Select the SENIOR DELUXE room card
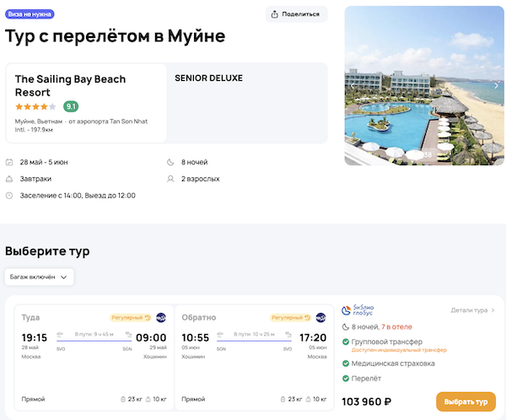This screenshot has height=420, width=506. click(248, 102)
